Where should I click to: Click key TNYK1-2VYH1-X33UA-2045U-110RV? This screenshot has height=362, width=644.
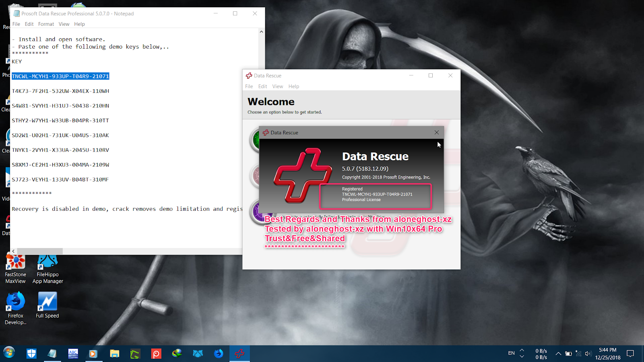[60, 150]
